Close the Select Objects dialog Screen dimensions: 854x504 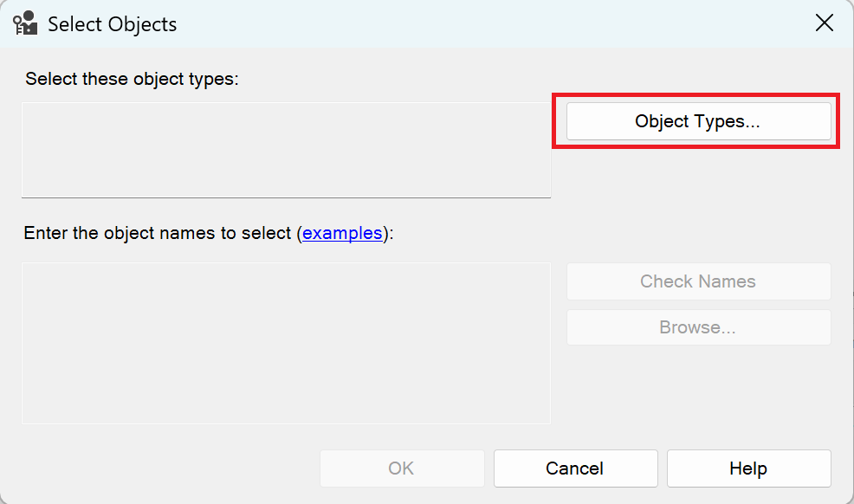[824, 23]
